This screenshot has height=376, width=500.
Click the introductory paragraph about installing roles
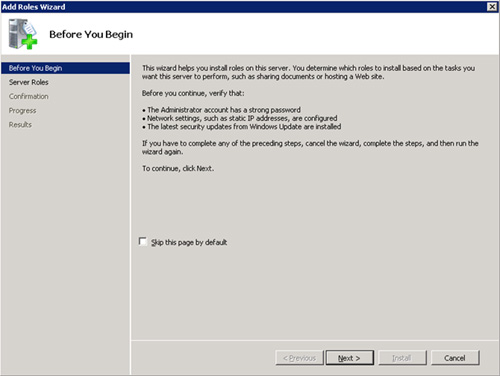click(x=308, y=72)
